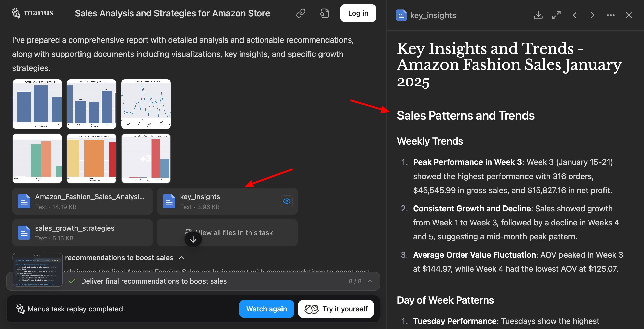The image size is (644, 329).
Task: Expand the 8 / 8 task progress chevron
Action: coord(370,281)
